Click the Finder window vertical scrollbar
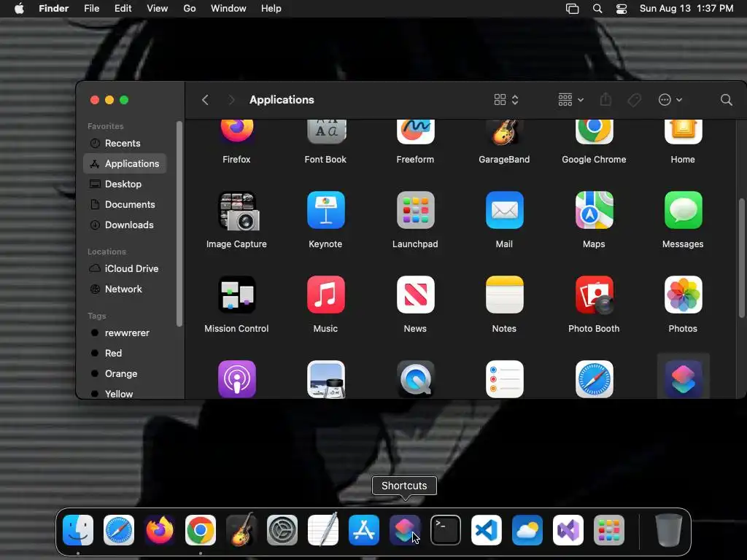 tap(741, 257)
